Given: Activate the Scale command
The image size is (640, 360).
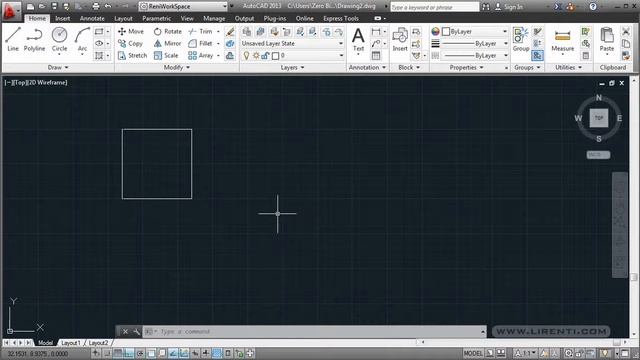Looking at the screenshot, I should coord(166,56).
